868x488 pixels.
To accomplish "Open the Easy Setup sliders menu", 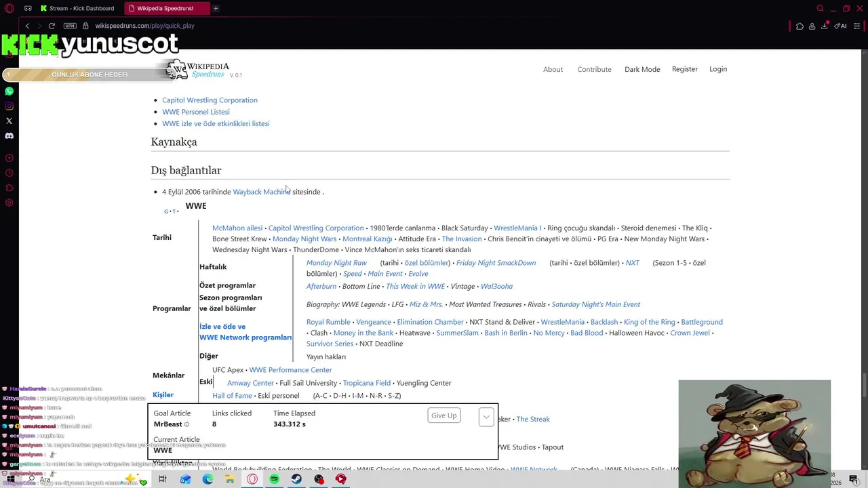I will [857, 26].
